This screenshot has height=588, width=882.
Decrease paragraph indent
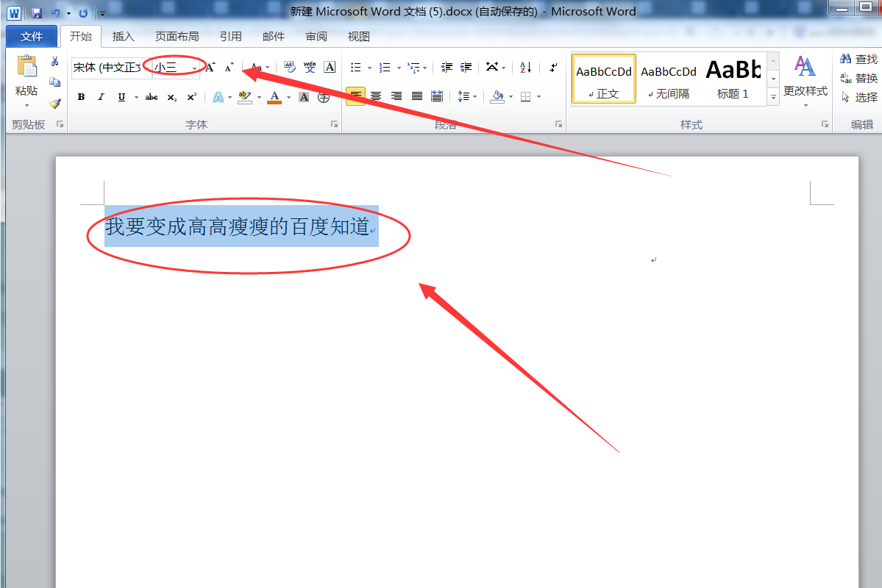(447, 68)
